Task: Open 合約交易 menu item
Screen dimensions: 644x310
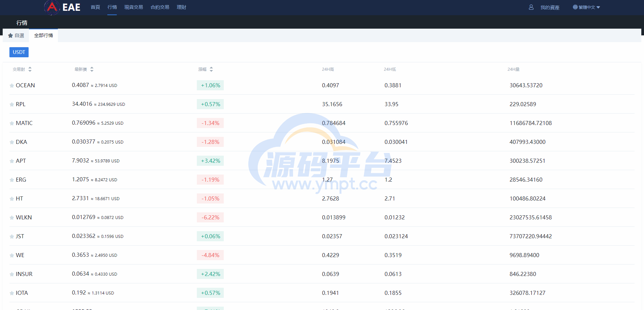Action: pos(160,7)
